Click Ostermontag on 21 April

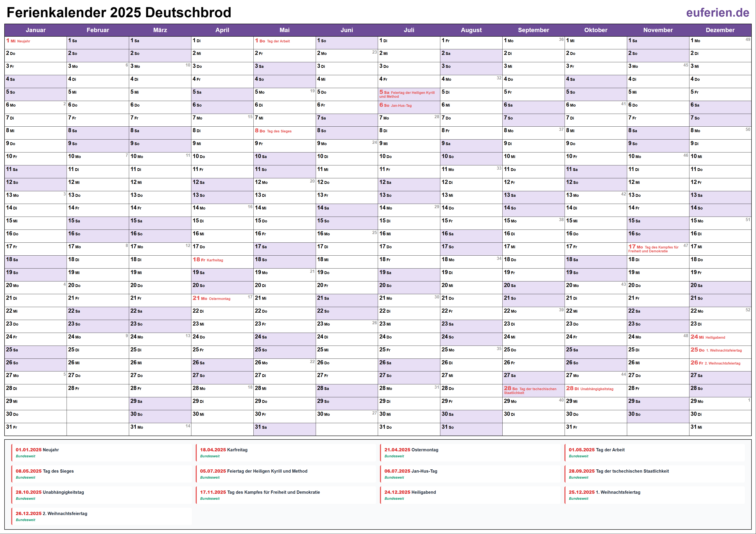coord(219,299)
